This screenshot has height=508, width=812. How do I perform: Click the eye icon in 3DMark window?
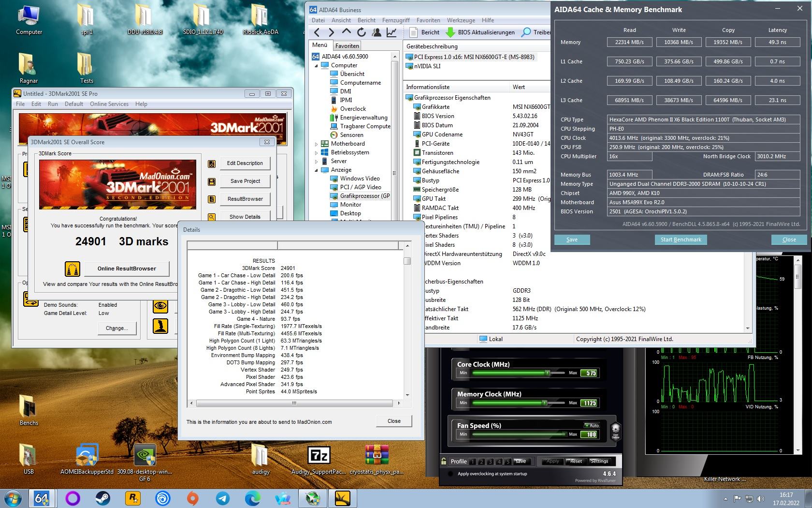coord(160,306)
